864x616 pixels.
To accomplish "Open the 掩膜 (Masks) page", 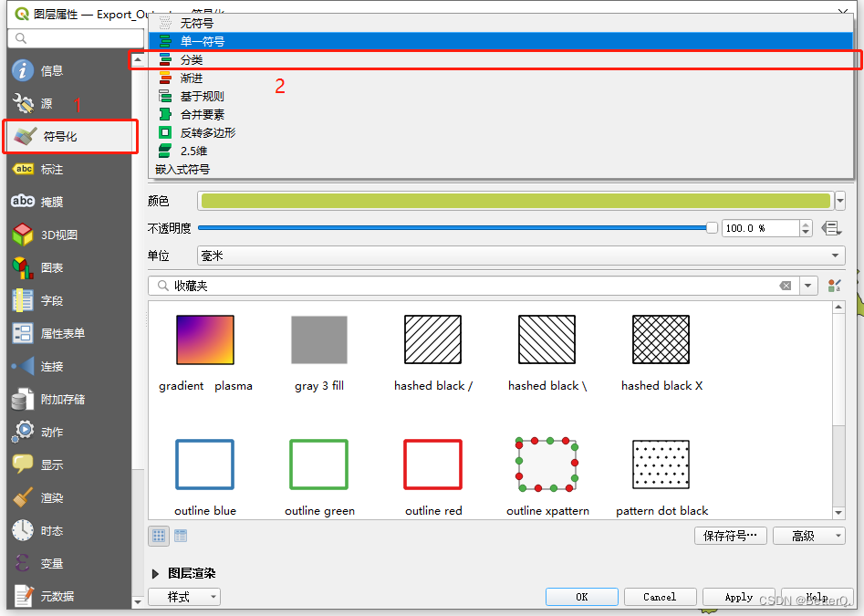I will click(x=68, y=202).
